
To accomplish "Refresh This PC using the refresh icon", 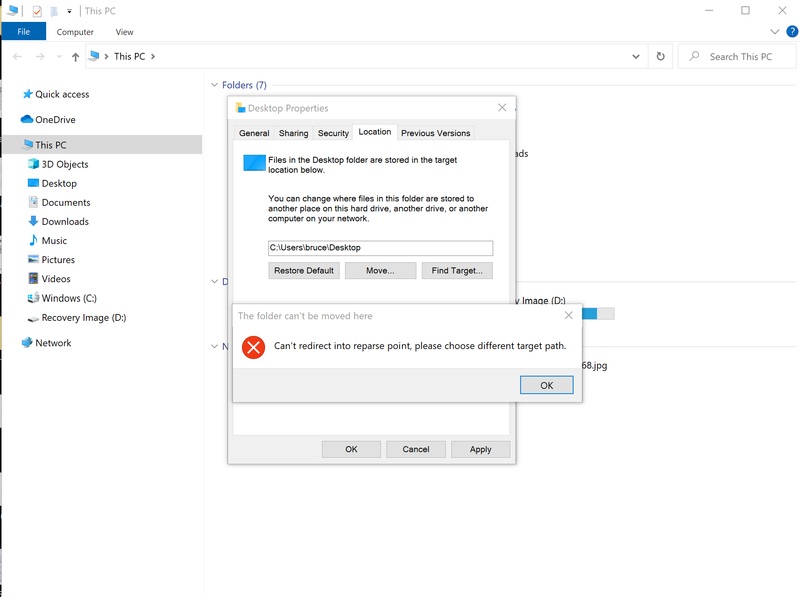I will (x=660, y=56).
